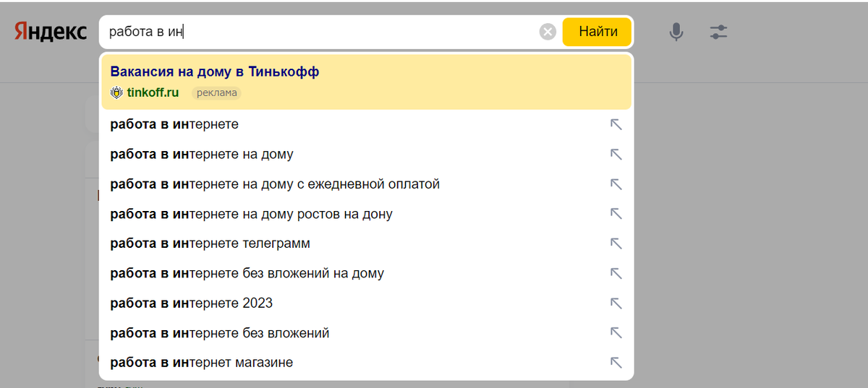Choose 'работа в интернете на дому с ежедневной оплатой'
The height and width of the screenshot is (388, 868).
[x=366, y=184]
